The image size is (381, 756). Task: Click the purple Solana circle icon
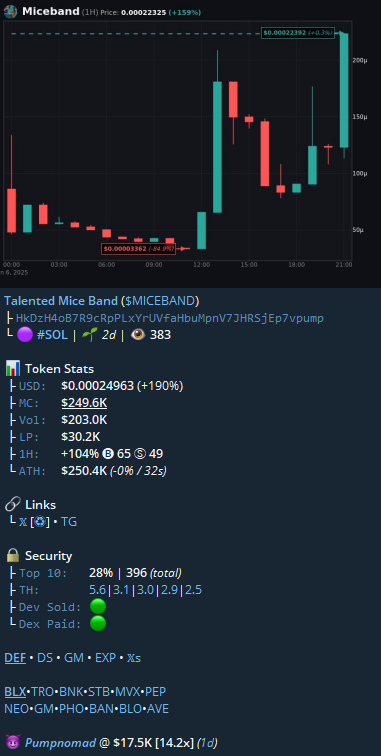pyautogui.click(x=25, y=335)
